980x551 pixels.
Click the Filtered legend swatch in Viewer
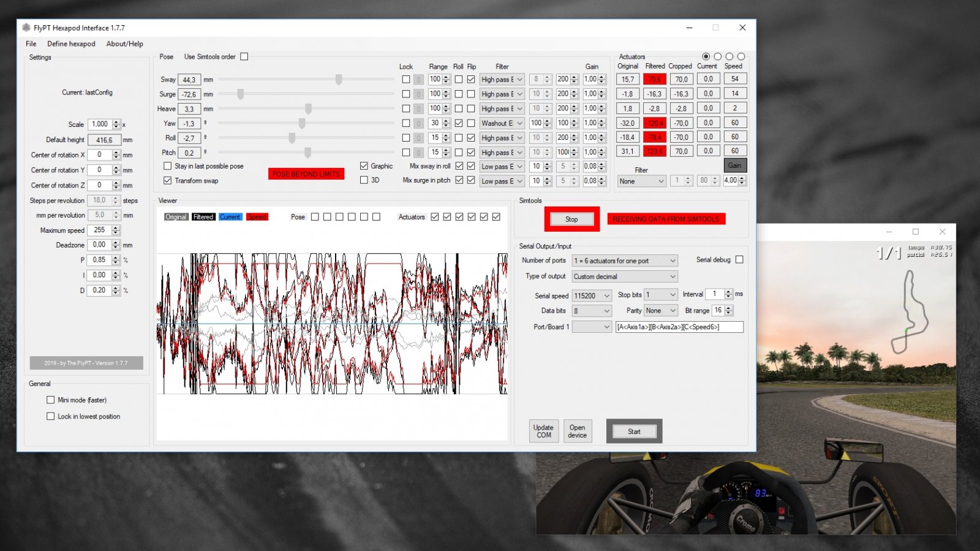pyautogui.click(x=203, y=217)
